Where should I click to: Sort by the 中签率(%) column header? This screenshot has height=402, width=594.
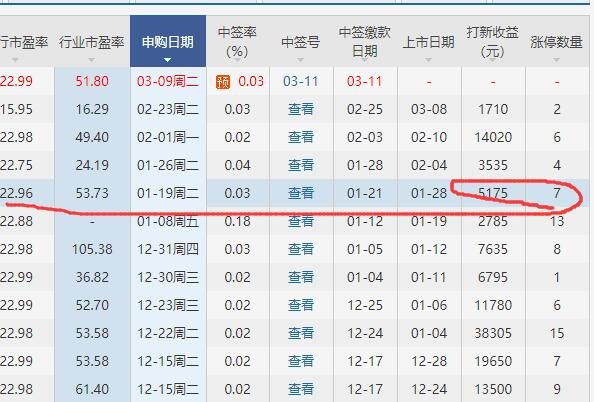[x=237, y=42]
